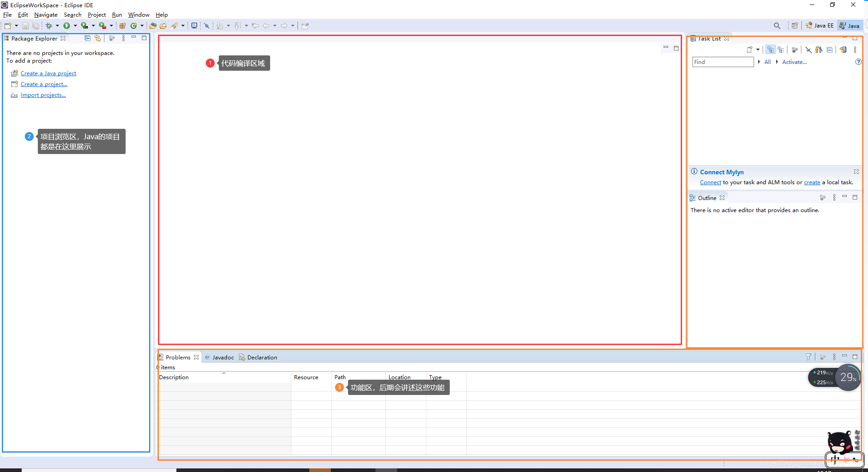The height and width of the screenshot is (472, 868).
Task: Open Package Explorer View Menu dots
Action: [x=123, y=38]
